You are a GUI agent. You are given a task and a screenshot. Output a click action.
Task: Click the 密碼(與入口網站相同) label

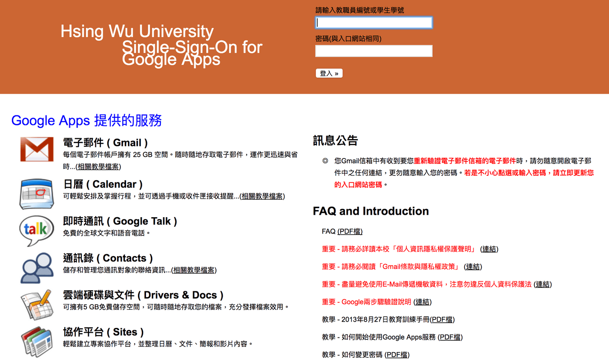tap(348, 38)
